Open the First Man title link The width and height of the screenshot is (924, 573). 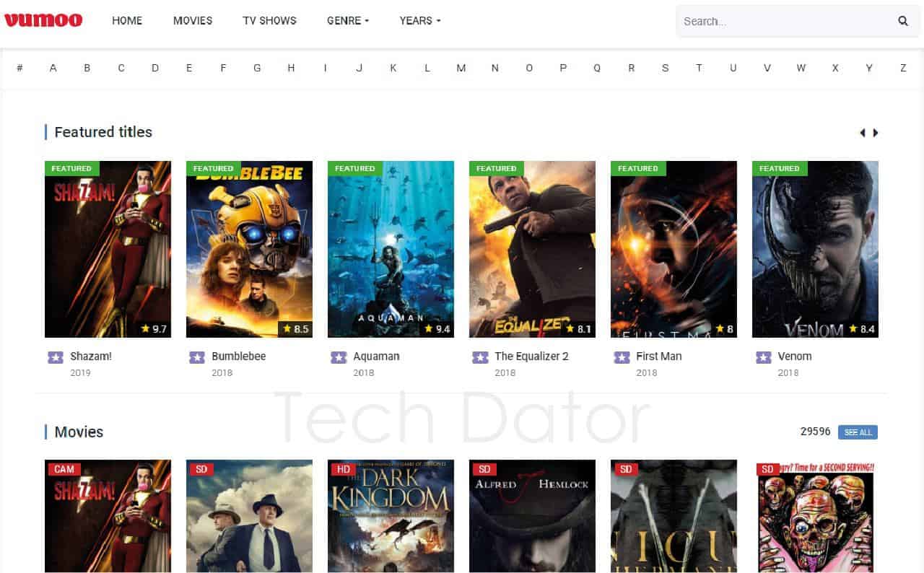(659, 357)
